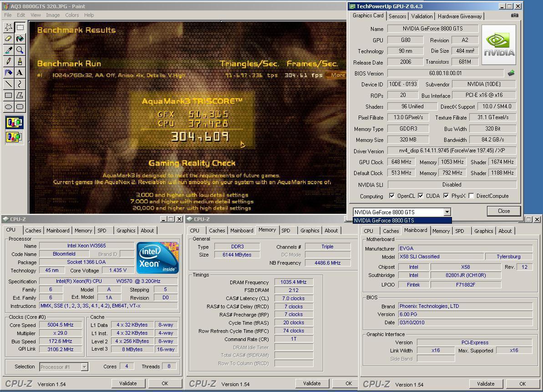Screen dimensions: 543x392
Task: Open About tab in left CPU-Z window
Action: pyautogui.click(x=147, y=231)
